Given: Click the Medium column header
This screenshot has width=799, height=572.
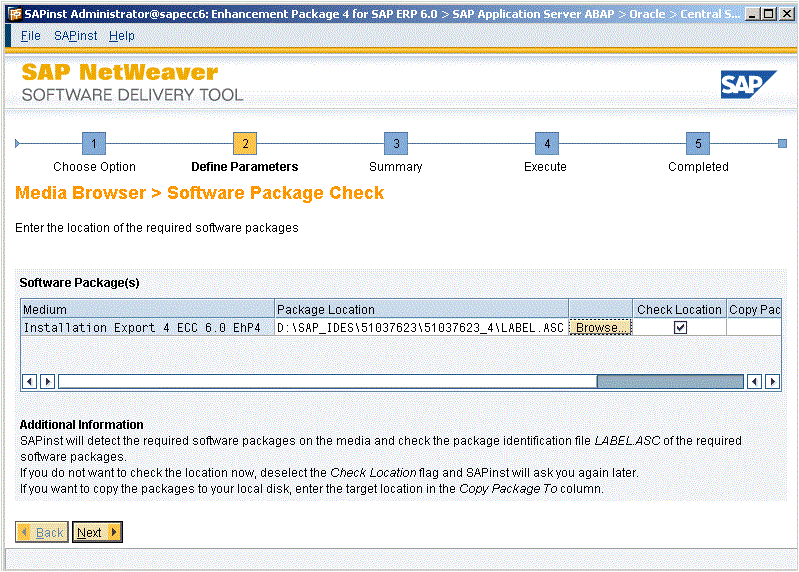Looking at the screenshot, I should point(147,309).
